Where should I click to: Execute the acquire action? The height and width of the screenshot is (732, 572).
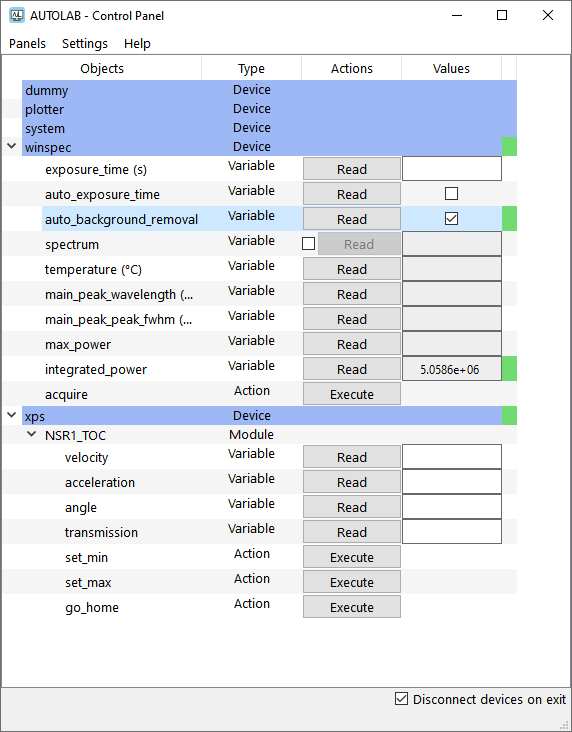352,394
